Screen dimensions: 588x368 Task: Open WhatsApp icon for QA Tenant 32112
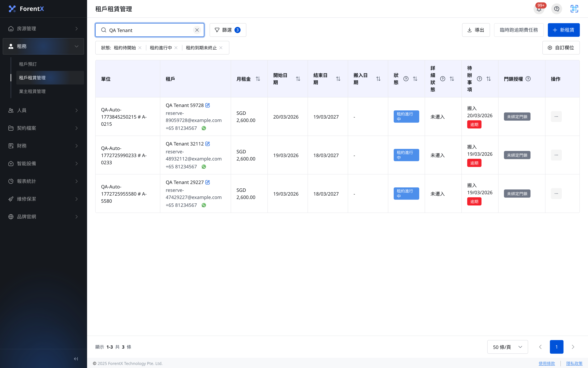tap(204, 166)
